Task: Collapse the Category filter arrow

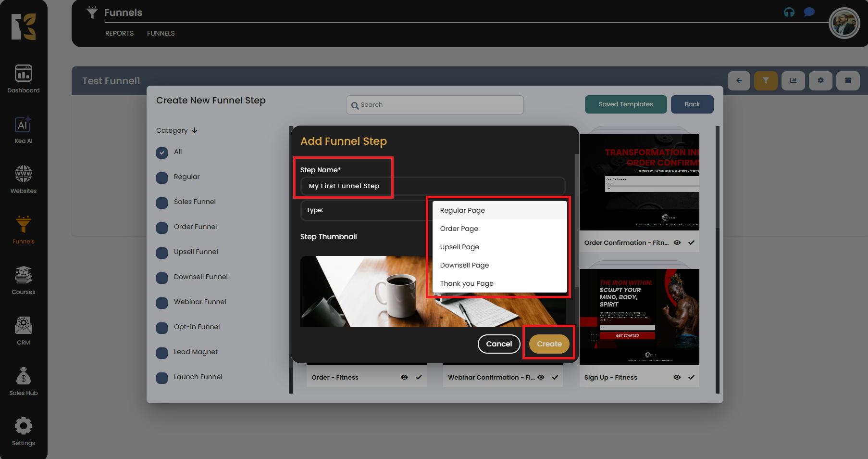Action: point(194,130)
